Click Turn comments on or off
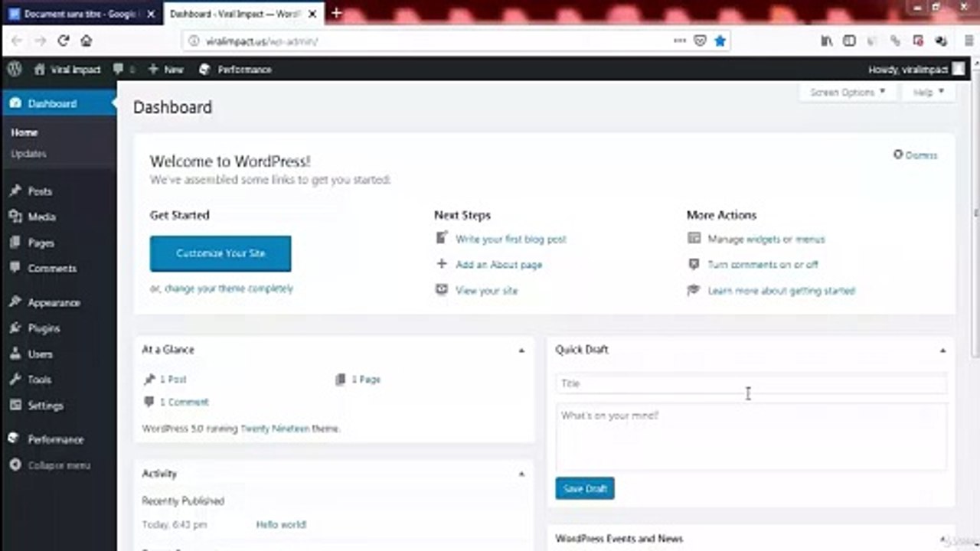This screenshot has height=551, width=980. (x=763, y=265)
